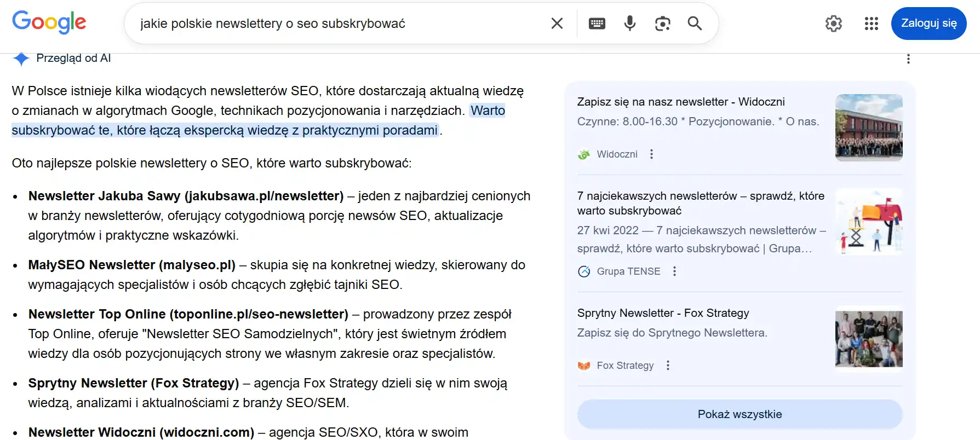980x440 pixels.
Task: Run the search with the magnifier icon
Action: click(x=694, y=24)
